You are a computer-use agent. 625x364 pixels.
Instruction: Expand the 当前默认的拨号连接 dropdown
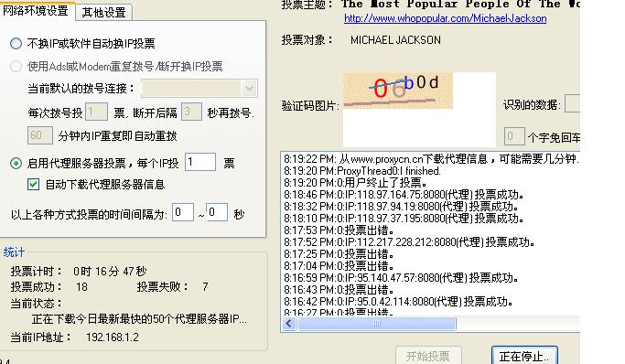tap(250, 89)
